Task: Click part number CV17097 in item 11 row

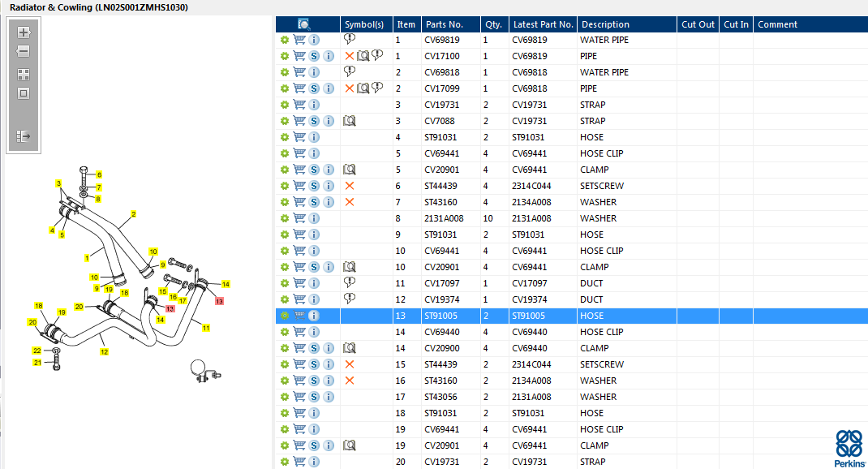Action: (441, 283)
